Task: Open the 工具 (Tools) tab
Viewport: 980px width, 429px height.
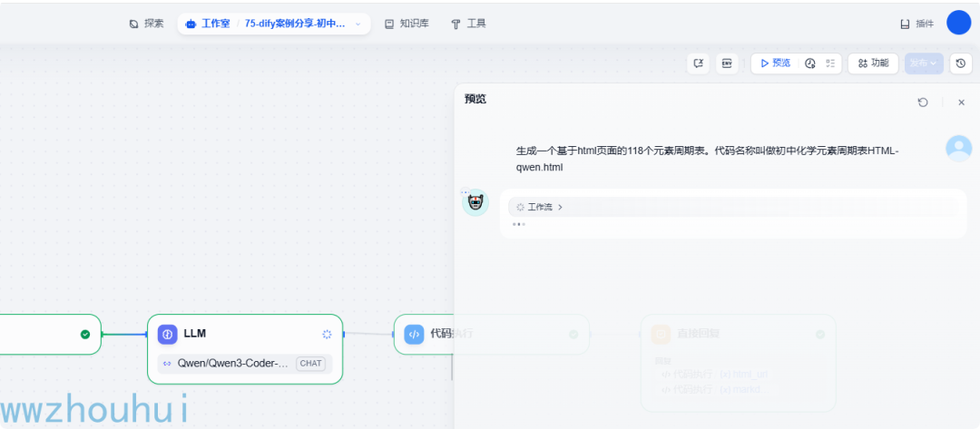Action: [469, 24]
